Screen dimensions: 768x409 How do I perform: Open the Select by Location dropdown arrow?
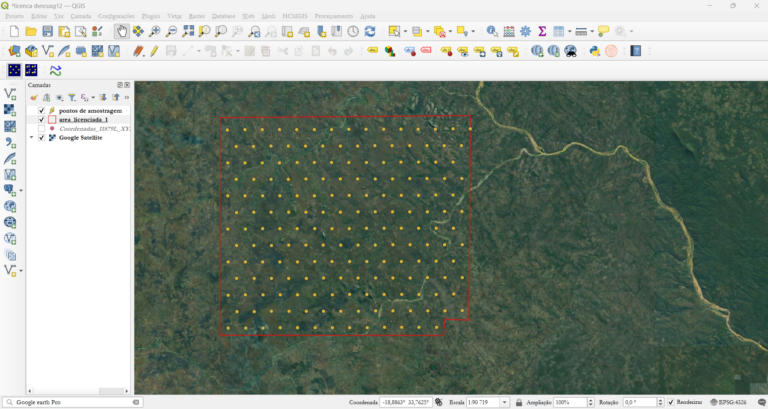pyautogui.click(x=473, y=31)
